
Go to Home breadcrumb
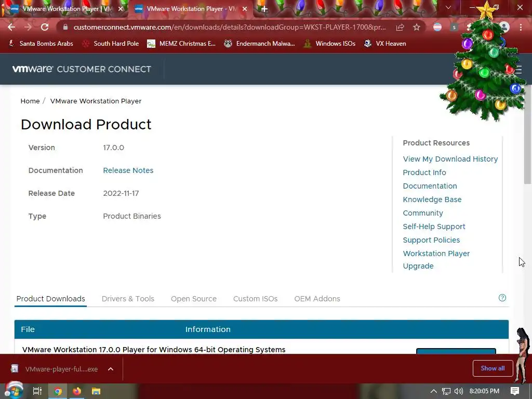pyautogui.click(x=30, y=101)
